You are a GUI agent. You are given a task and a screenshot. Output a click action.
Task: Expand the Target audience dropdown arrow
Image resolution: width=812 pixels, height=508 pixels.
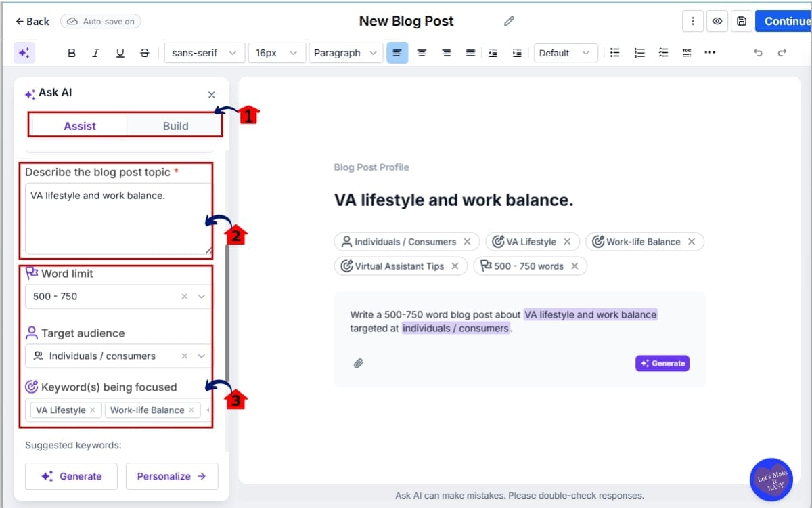click(x=202, y=356)
